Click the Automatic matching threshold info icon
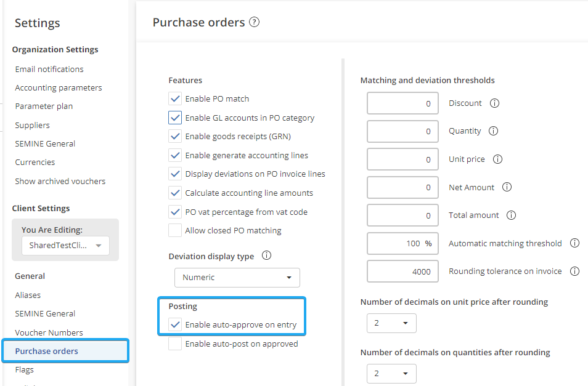Viewport: 588px width, 386px height. pos(574,243)
